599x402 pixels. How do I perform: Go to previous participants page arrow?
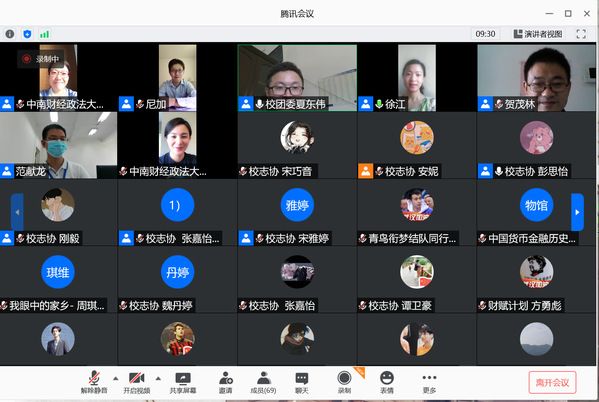coord(17,212)
